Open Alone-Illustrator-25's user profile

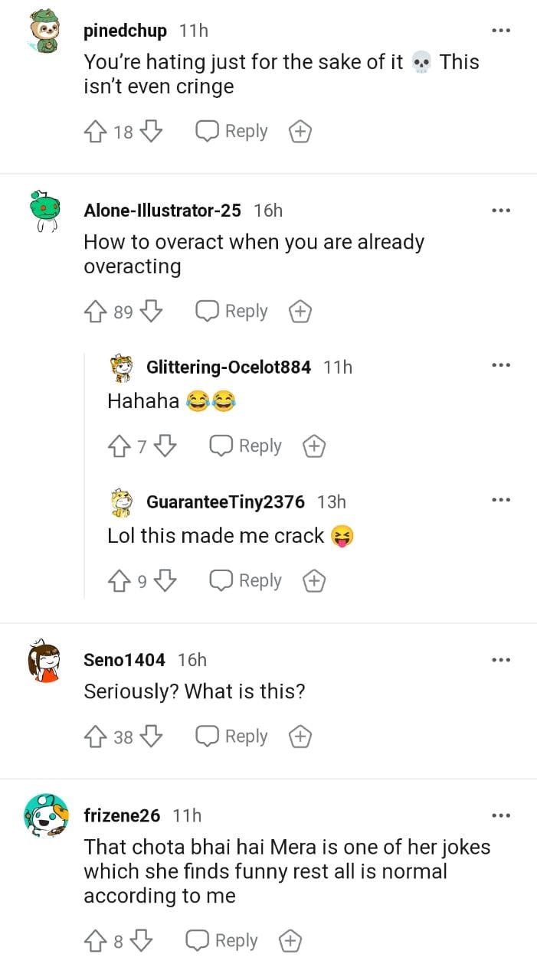coord(162,210)
